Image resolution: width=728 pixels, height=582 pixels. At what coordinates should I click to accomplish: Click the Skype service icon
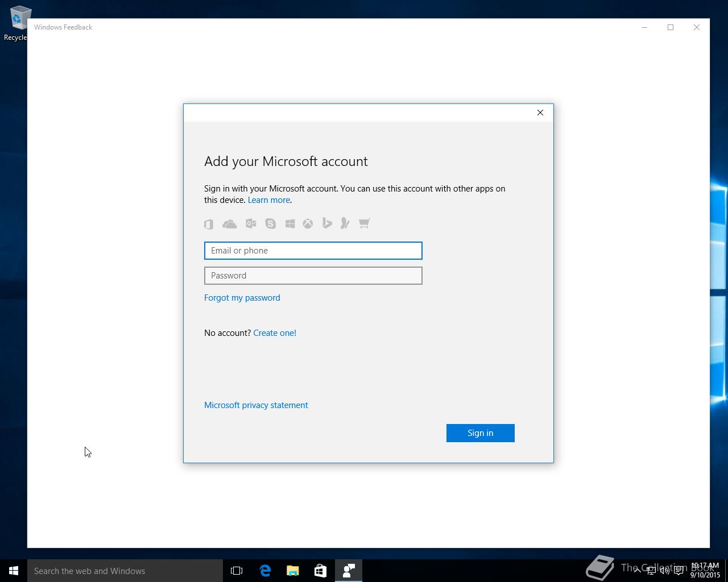point(271,223)
